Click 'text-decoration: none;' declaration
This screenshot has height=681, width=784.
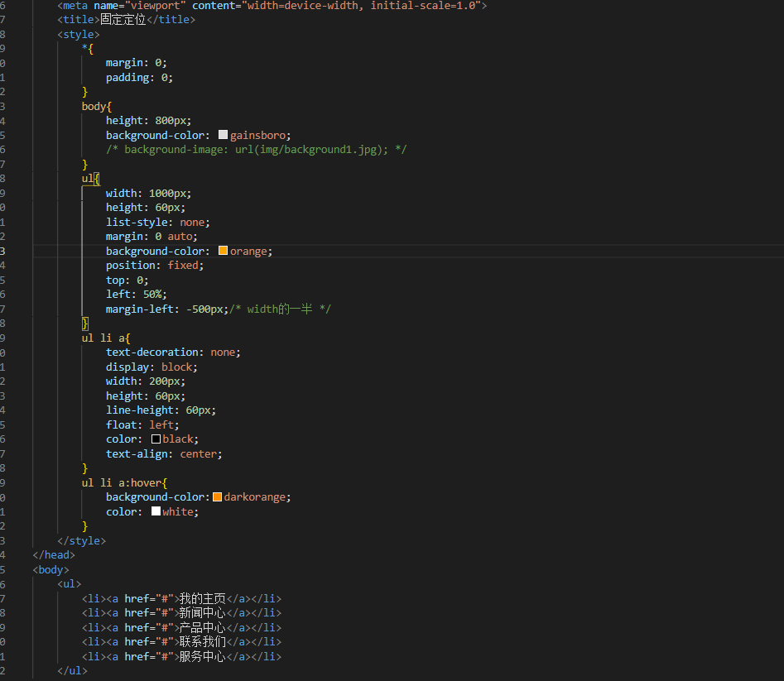[x=173, y=352]
